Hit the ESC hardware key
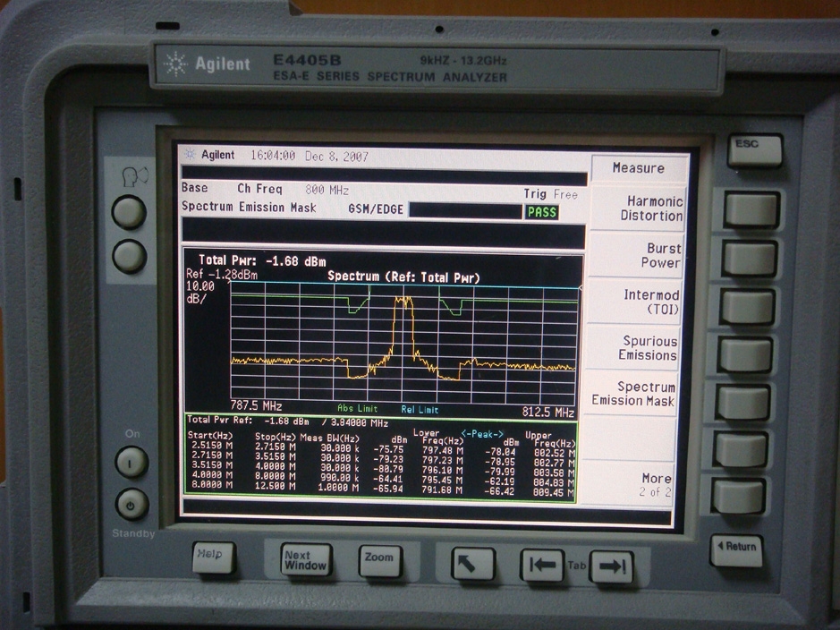This screenshot has width=840, height=630. (x=755, y=150)
